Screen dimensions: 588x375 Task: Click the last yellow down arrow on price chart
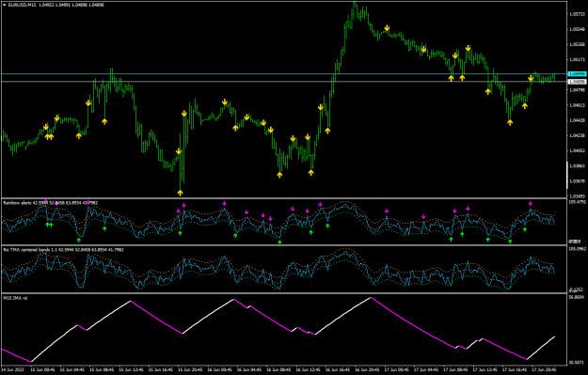(531, 78)
